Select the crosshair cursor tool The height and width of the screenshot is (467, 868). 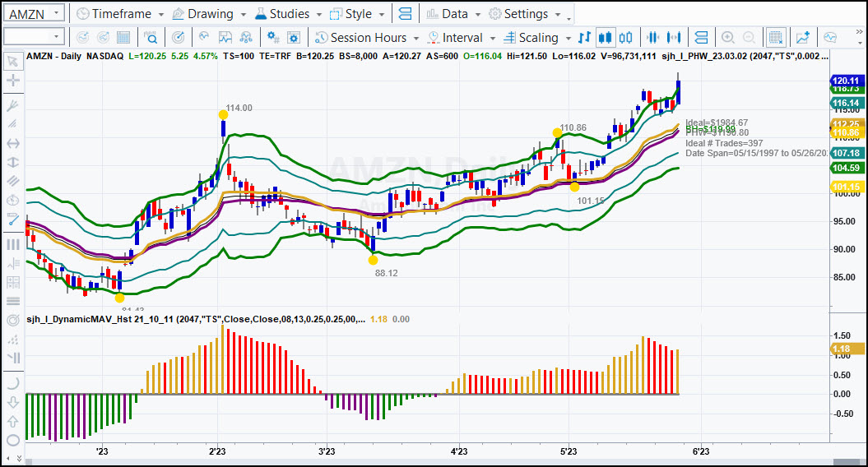tap(12, 81)
